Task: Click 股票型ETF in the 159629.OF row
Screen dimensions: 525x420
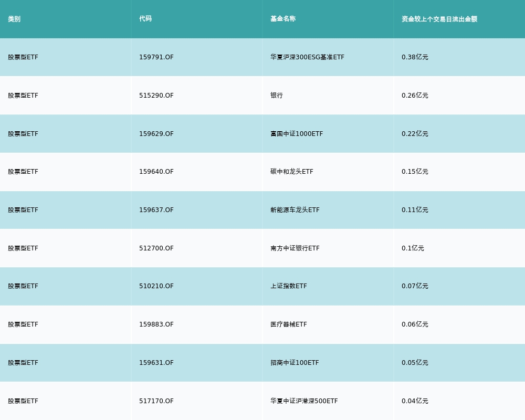Action: tap(23, 134)
